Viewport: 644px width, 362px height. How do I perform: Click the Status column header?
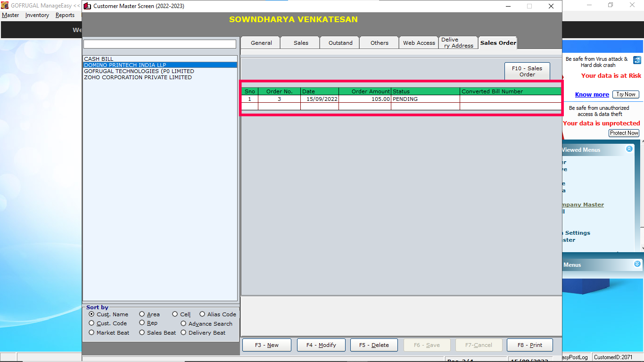425,91
